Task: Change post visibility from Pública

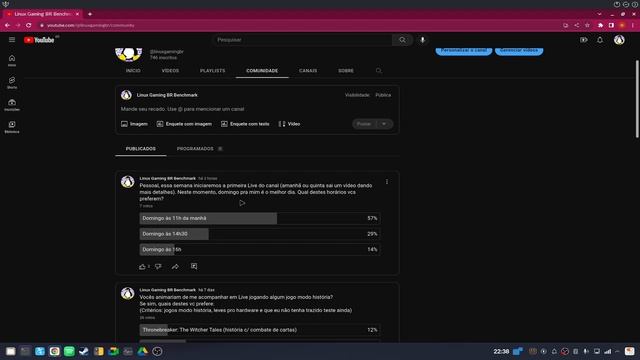Action: 383,95
